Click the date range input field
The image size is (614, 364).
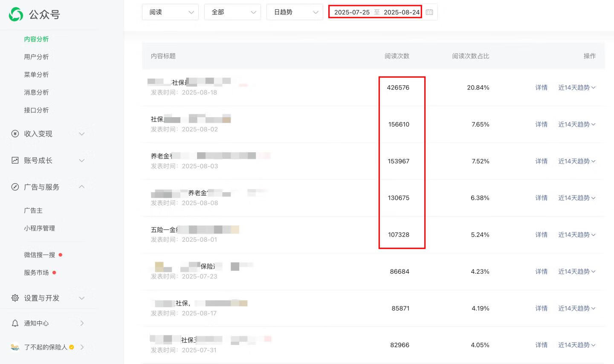[x=375, y=12]
